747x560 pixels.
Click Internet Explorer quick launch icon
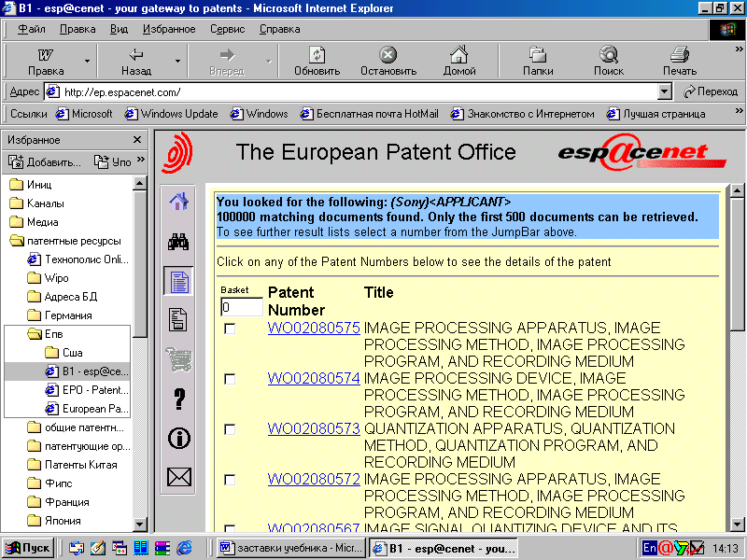click(184, 548)
